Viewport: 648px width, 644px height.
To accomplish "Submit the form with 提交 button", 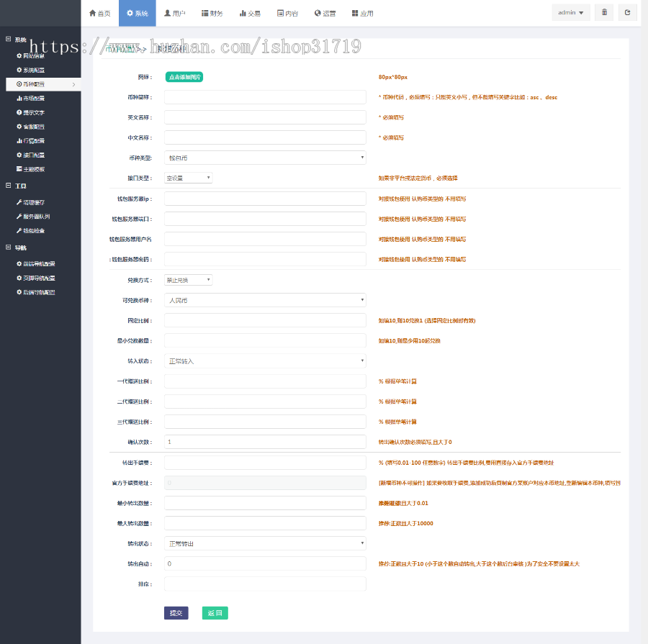I will (x=176, y=613).
